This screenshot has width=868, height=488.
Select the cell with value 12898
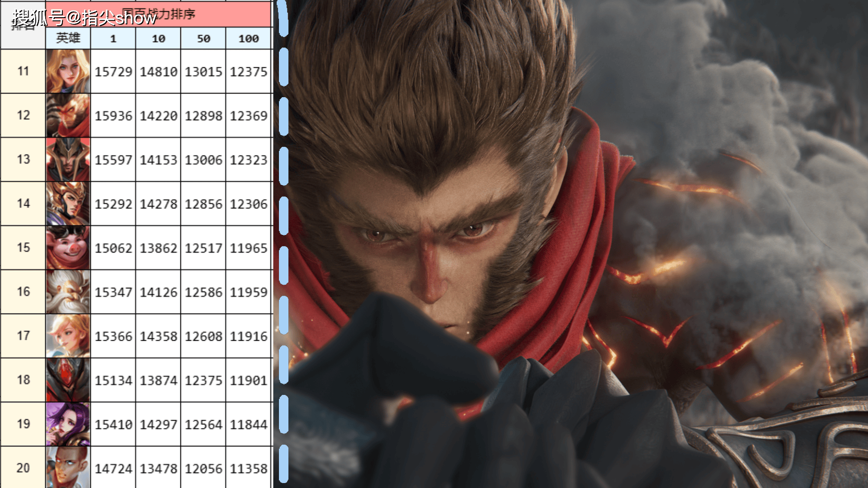(x=203, y=116)
